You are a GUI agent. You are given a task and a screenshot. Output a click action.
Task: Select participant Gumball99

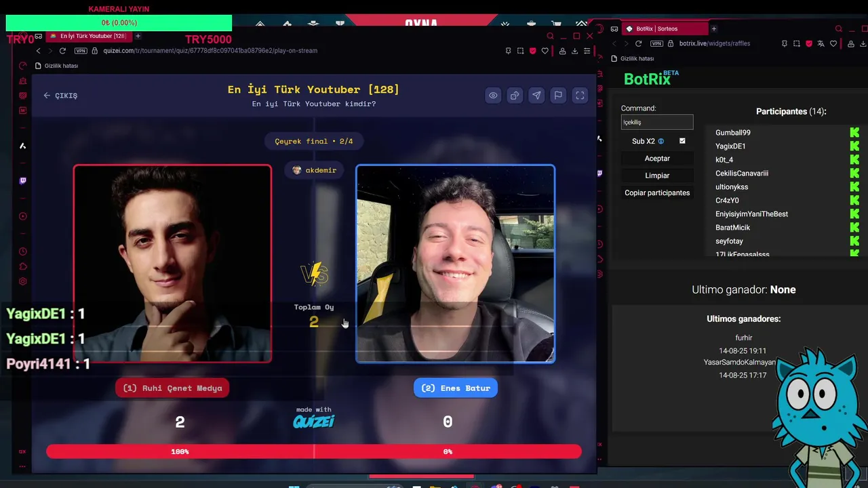point(733,133)
